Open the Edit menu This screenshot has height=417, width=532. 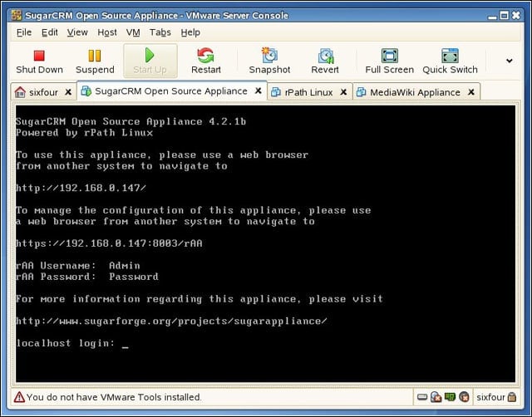(50, 32)
